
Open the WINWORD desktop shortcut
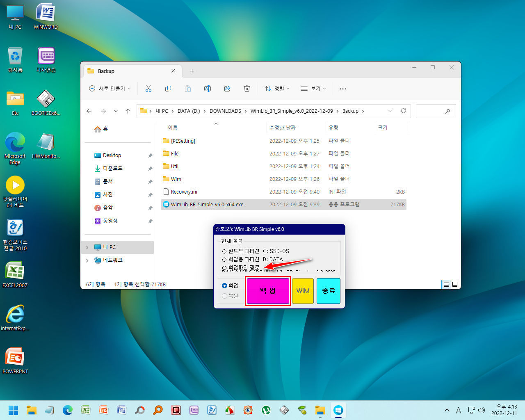pyautogui.click(x=46, y=16)
